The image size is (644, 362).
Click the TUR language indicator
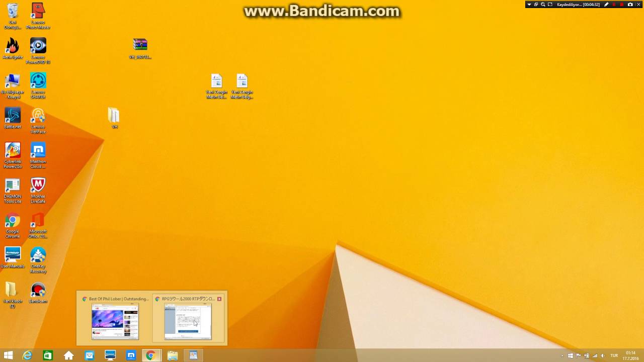pos(614,355)
